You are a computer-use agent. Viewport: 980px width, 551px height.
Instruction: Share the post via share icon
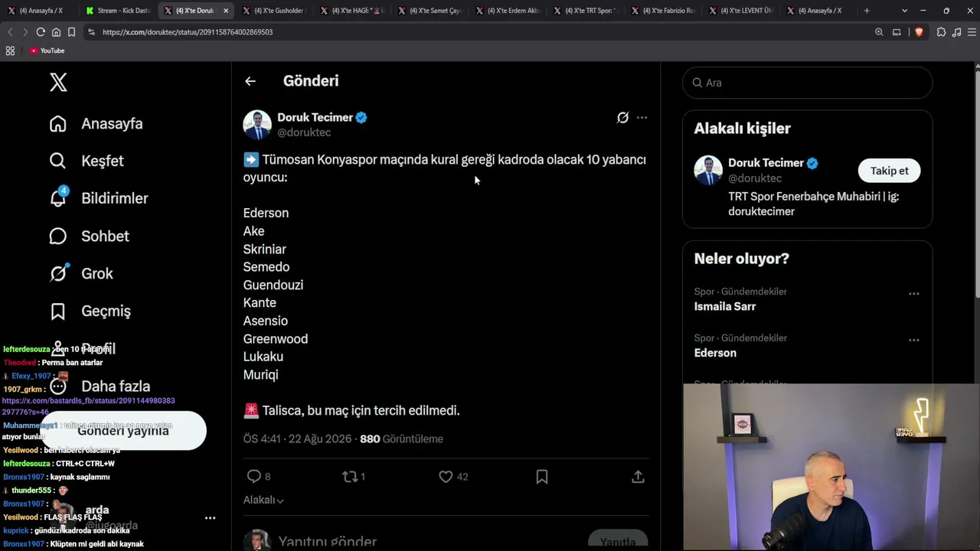coord(638,477)
